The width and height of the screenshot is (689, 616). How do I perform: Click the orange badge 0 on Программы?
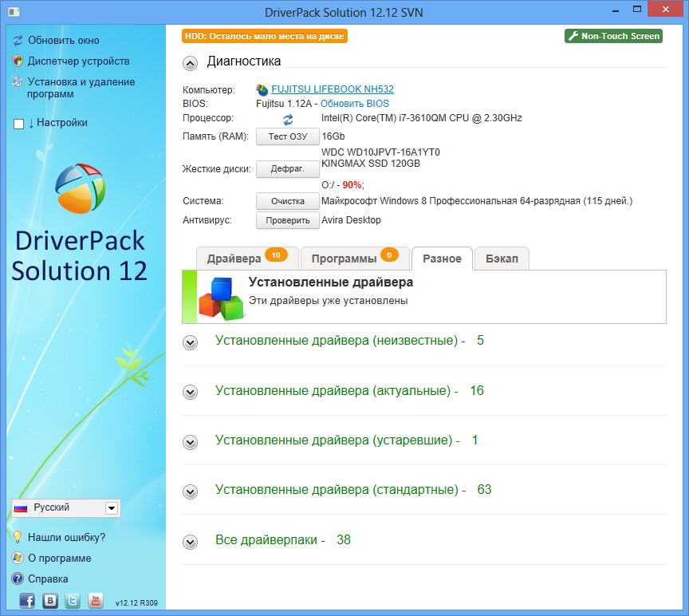click(389, 255)
